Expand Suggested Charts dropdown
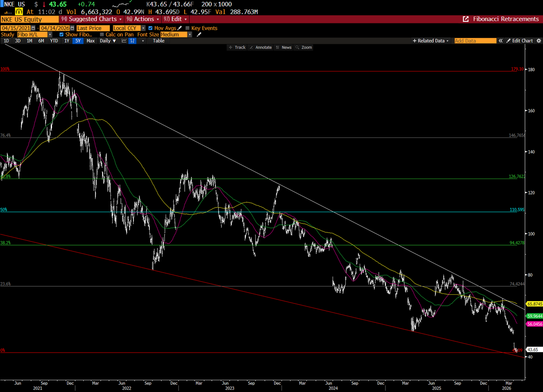The height and width of the screenshot is (392, 543). point(91,19)
